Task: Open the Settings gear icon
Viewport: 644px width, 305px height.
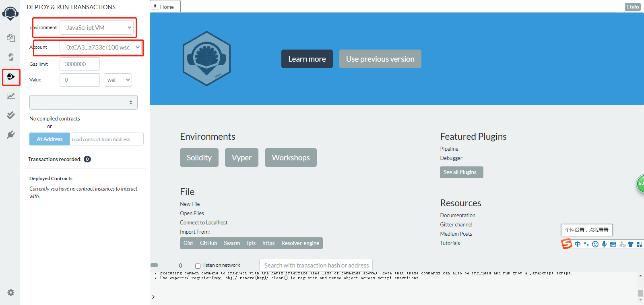Action: coord(11,293)
